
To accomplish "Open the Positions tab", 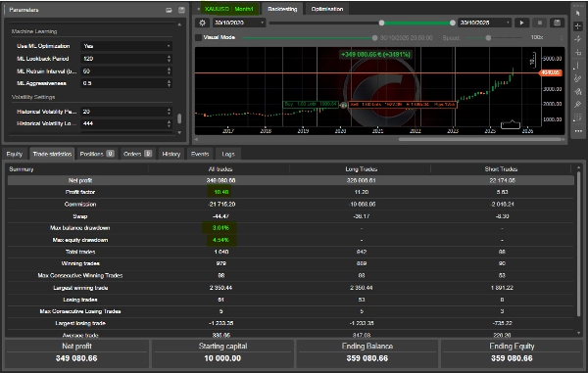I will [97, 154].
